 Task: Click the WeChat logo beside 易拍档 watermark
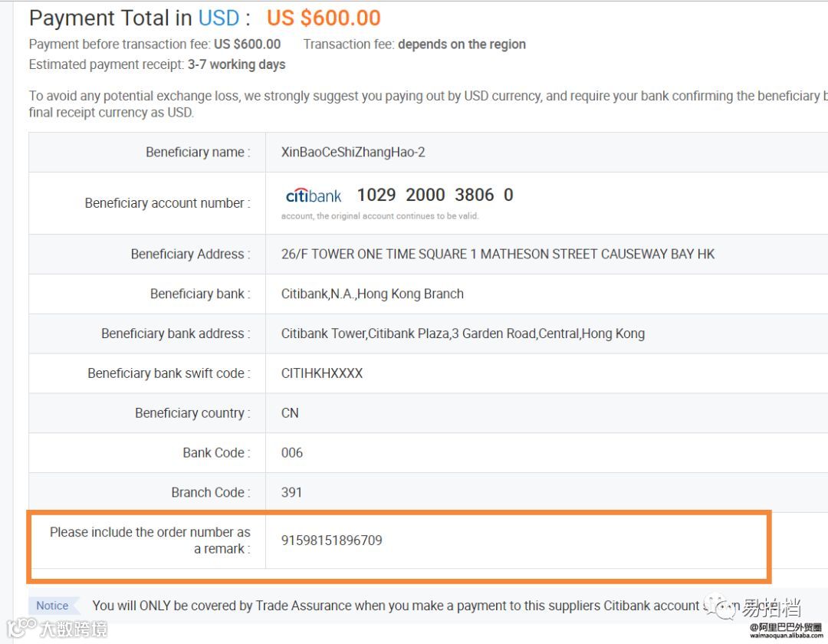(x=722, y=608)
